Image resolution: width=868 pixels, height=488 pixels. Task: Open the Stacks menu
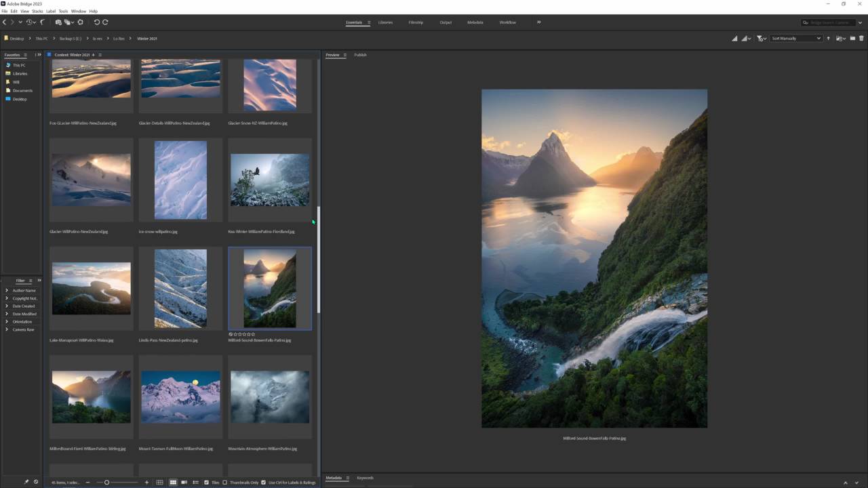pos(37,12)
